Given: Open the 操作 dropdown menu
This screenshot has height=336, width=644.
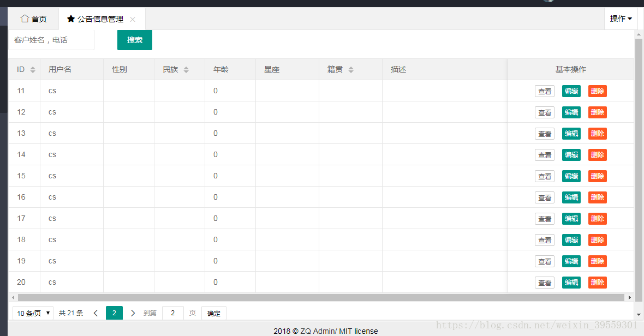Looking at the screenshot, I should point(621,19).
